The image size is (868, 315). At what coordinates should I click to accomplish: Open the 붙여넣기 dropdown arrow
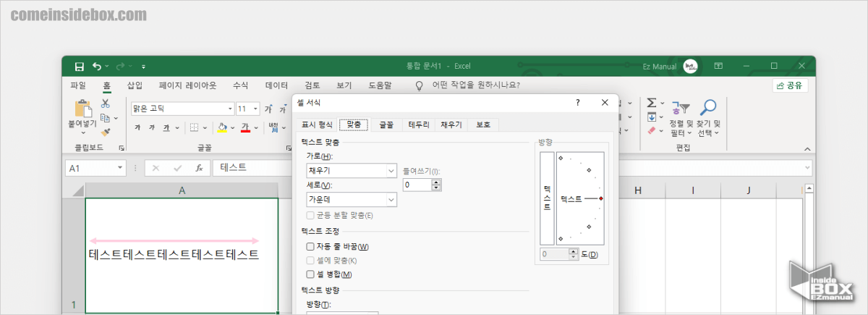(x=82, y=133)
